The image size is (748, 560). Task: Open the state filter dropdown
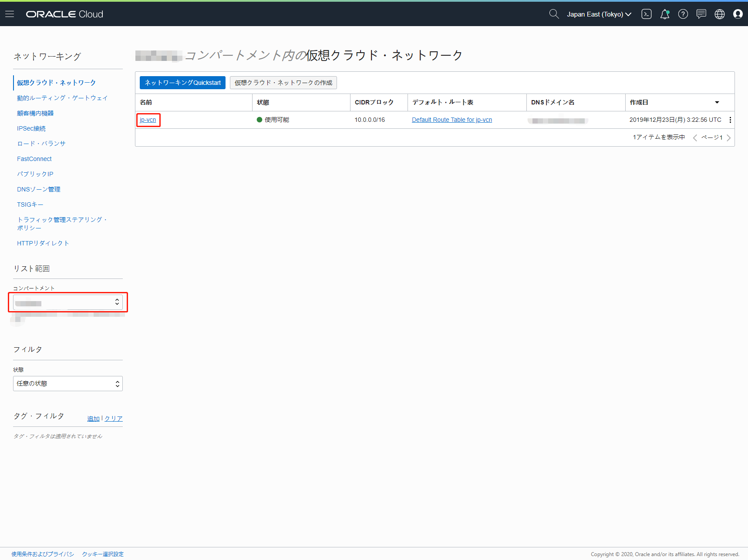(x=68, y=383)
